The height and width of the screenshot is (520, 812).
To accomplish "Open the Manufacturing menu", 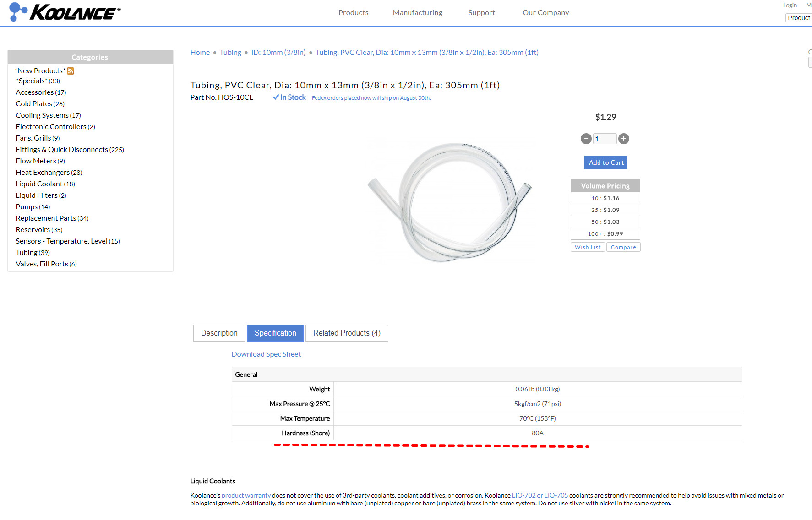I will click(x=417, y=13).
